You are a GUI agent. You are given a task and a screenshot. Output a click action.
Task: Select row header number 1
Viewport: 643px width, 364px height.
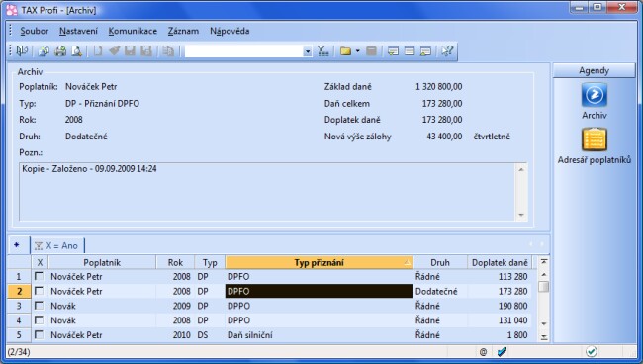pyautogui.click(x=19, y=276)
